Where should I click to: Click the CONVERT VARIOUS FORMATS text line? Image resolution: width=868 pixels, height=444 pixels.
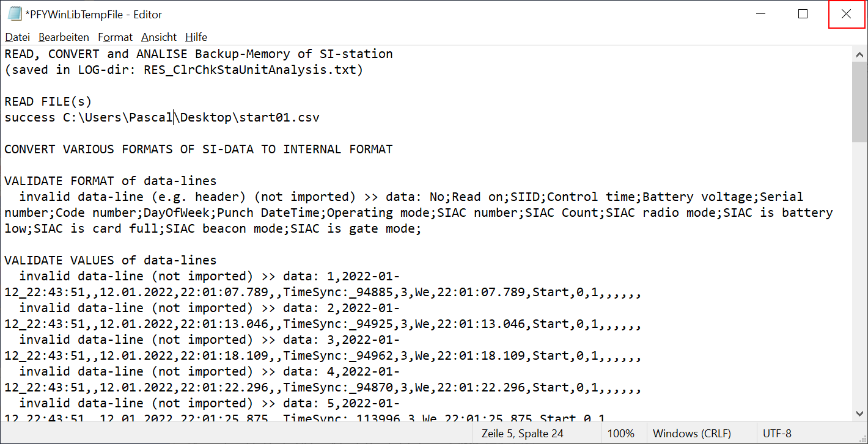coord(198,149)
